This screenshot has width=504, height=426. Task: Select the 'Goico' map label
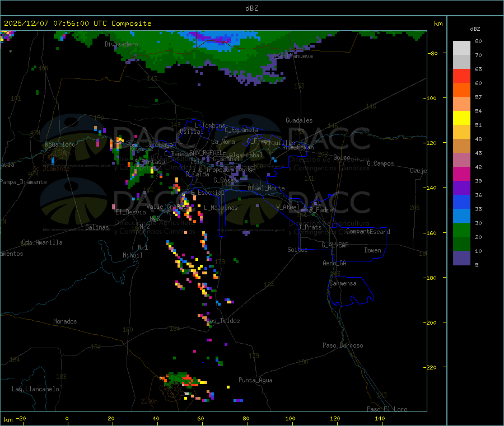pos(342,157)
